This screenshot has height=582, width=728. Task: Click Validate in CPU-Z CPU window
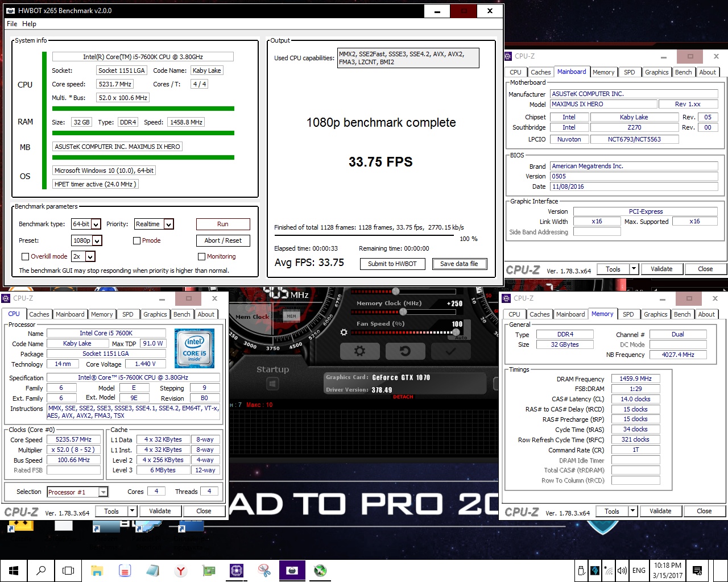point(160,512)
